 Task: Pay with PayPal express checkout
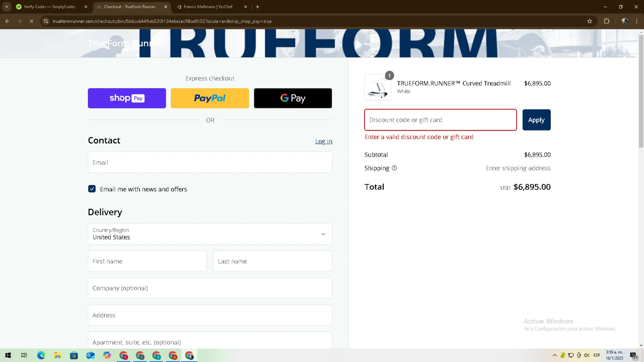coord(210,98)
